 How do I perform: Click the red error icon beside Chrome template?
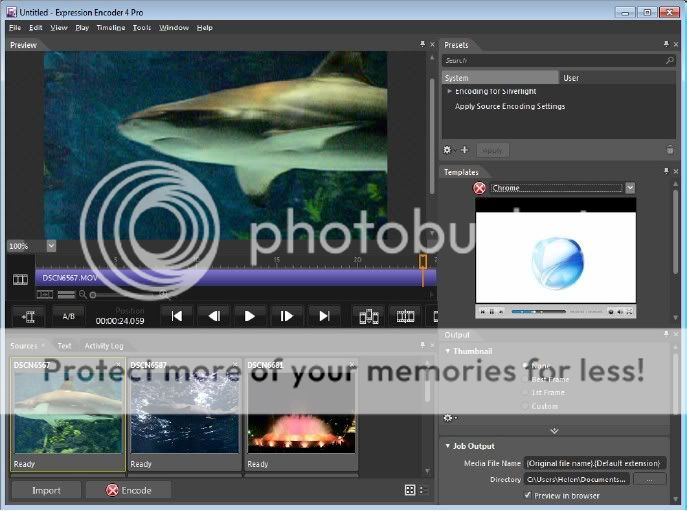[x=479, y=188]
